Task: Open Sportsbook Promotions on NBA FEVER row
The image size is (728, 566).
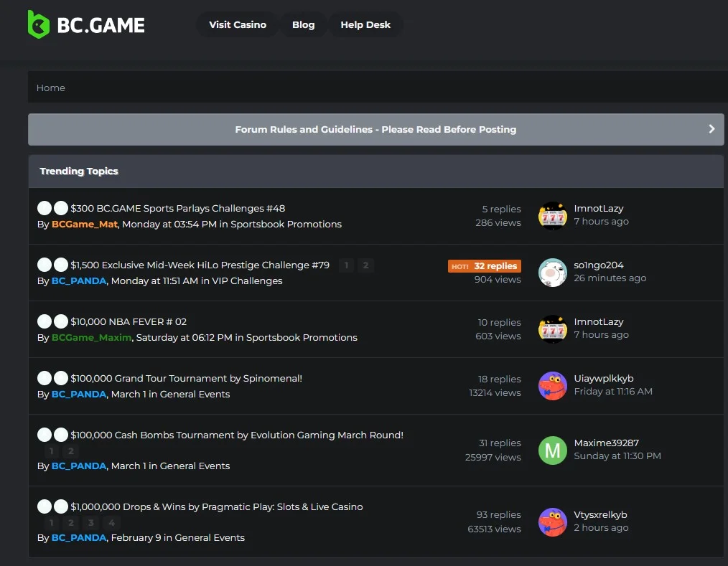Action: click(302, 337)
